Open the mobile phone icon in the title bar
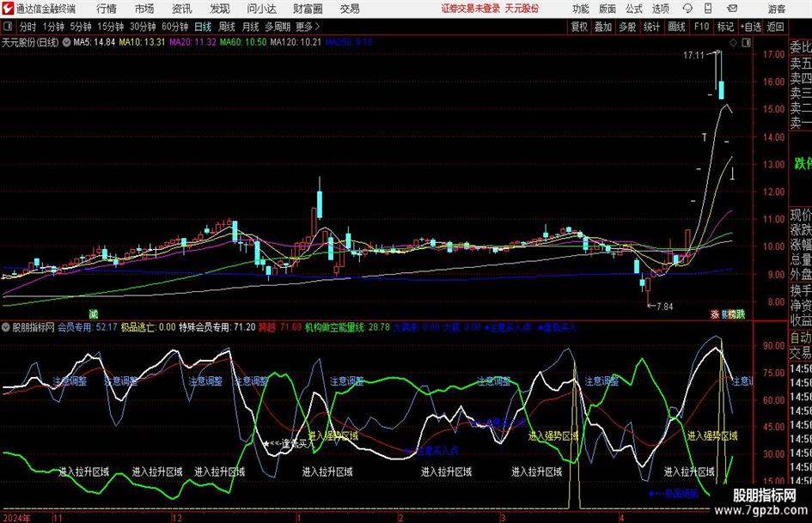This screenshot has width=812, height=523. 708,9
